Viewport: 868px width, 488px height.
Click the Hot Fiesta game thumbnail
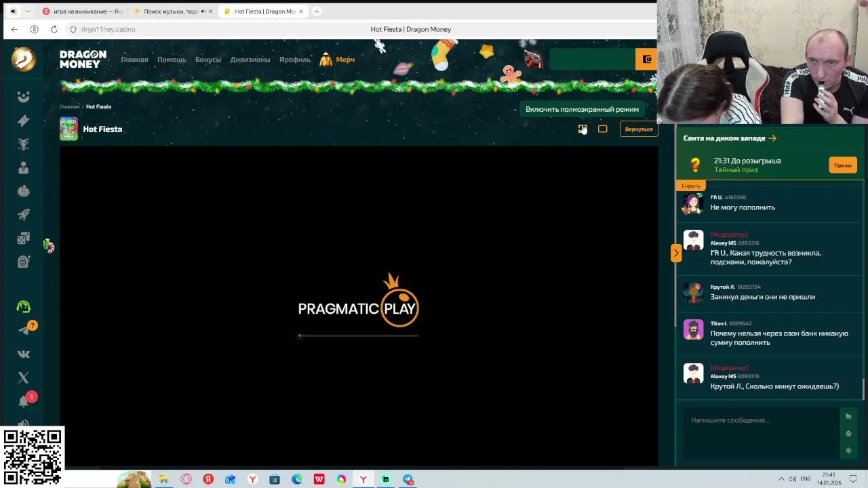tap(68, 129)
